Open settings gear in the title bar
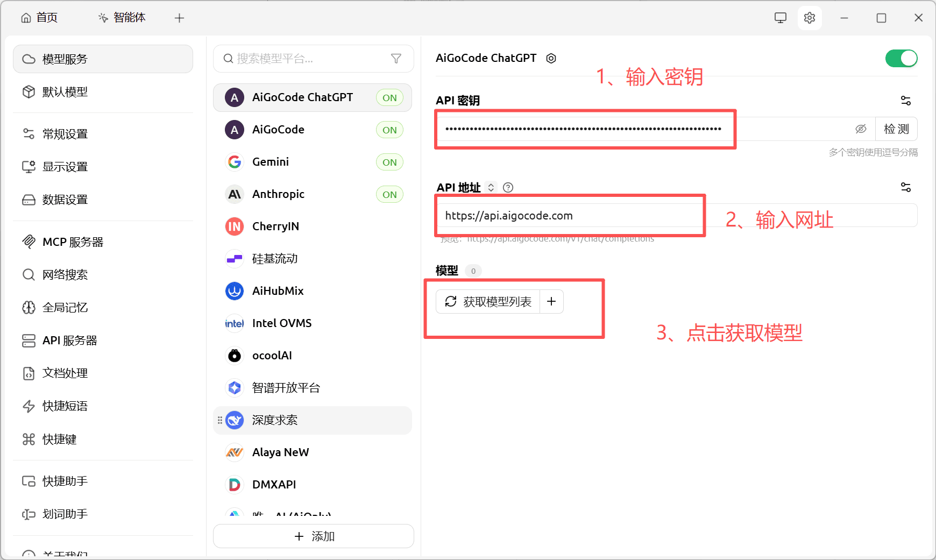Viewport: 936px width, 560px height. (809, 18)
